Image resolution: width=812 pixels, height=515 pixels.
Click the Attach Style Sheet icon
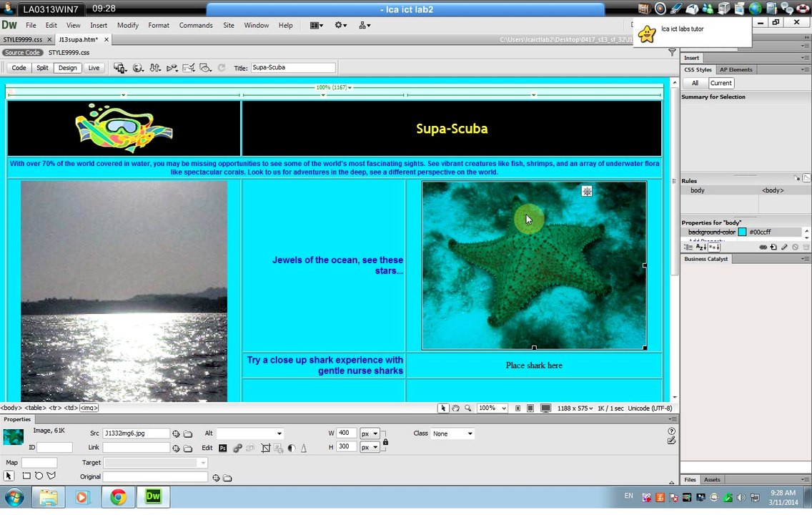[x=763, y=247]
